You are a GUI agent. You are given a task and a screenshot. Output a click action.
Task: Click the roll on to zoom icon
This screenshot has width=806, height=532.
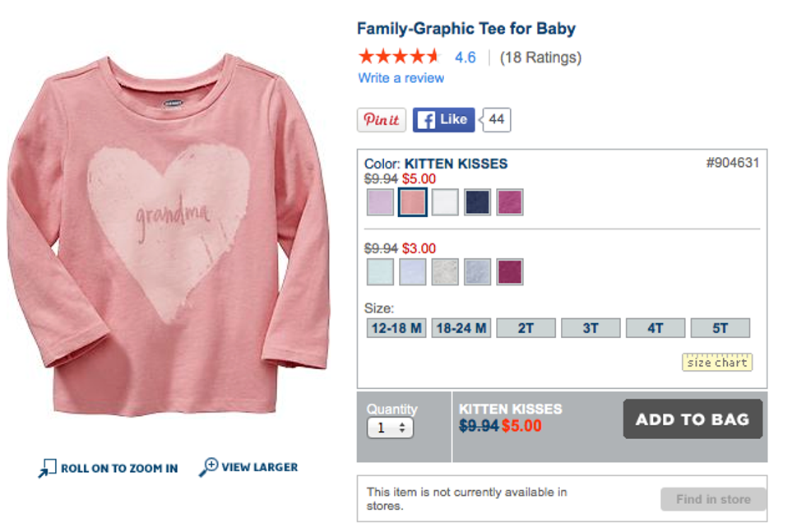(47, 469)
